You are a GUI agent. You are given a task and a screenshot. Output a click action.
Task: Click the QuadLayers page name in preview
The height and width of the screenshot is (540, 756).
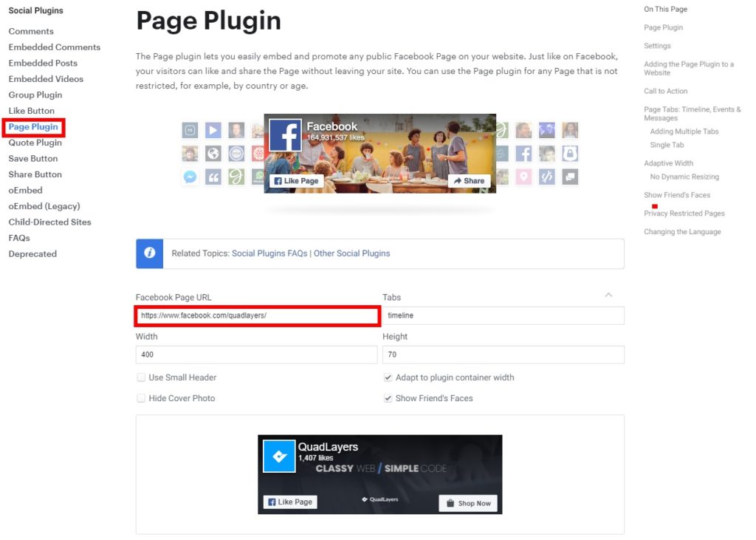tap(328, 447)
